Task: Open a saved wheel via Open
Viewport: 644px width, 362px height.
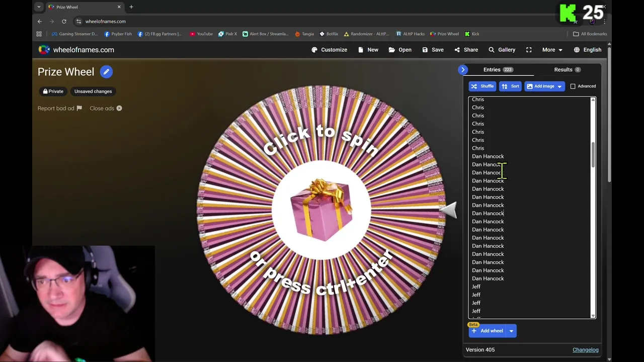Action: pyautogui.click(x=399, y=50)
